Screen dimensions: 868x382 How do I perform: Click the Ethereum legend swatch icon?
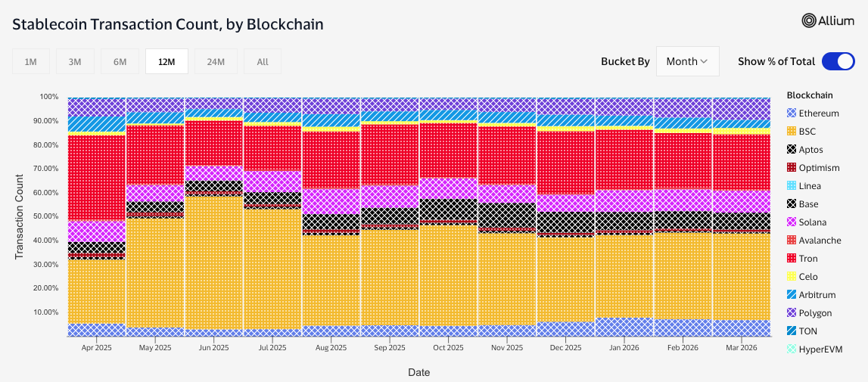pos(792,113)
